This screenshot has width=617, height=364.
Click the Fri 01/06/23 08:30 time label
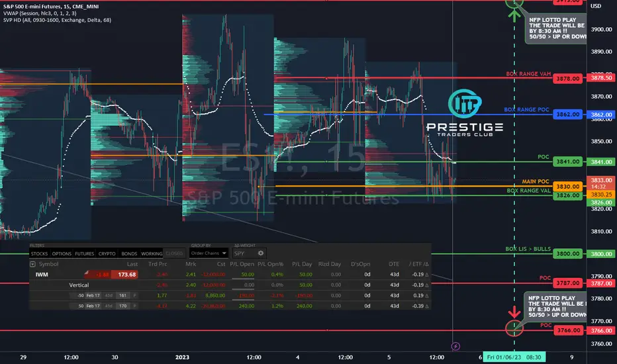pyautogui.click(x=514, y=357)
